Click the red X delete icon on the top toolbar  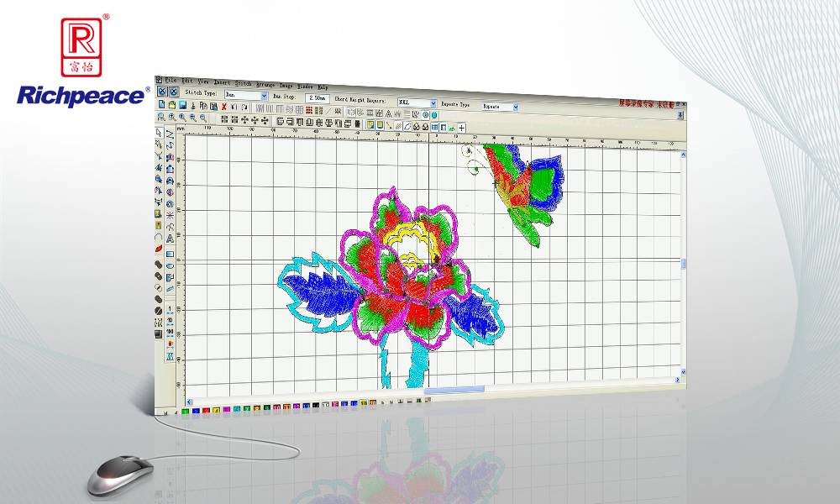(224, 107)
